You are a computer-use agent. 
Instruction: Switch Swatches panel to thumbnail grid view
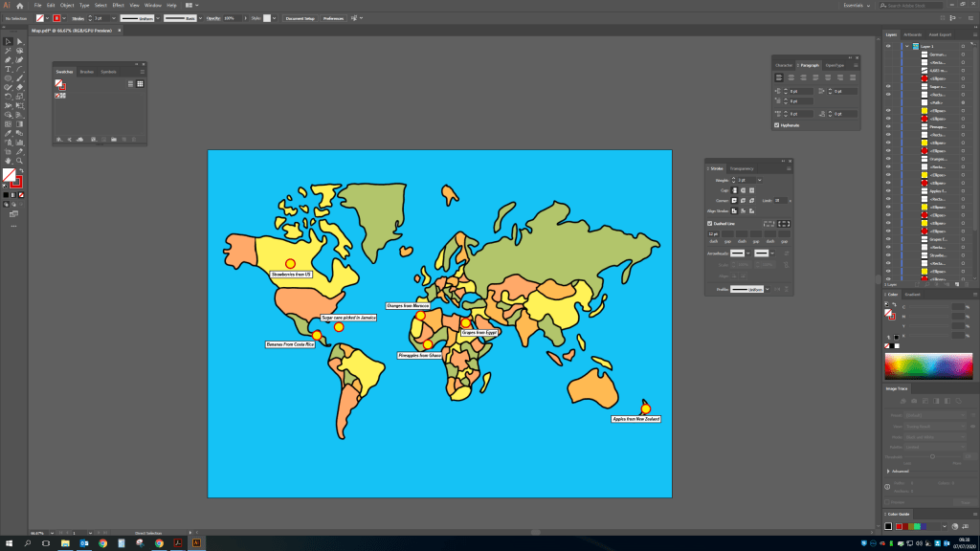click(140, 83)
